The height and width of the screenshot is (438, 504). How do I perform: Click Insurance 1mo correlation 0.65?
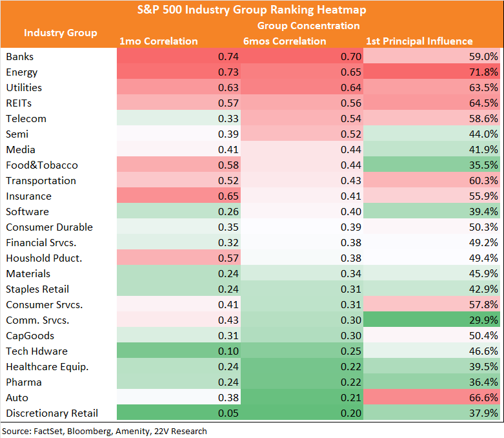(x=228, y=196)
